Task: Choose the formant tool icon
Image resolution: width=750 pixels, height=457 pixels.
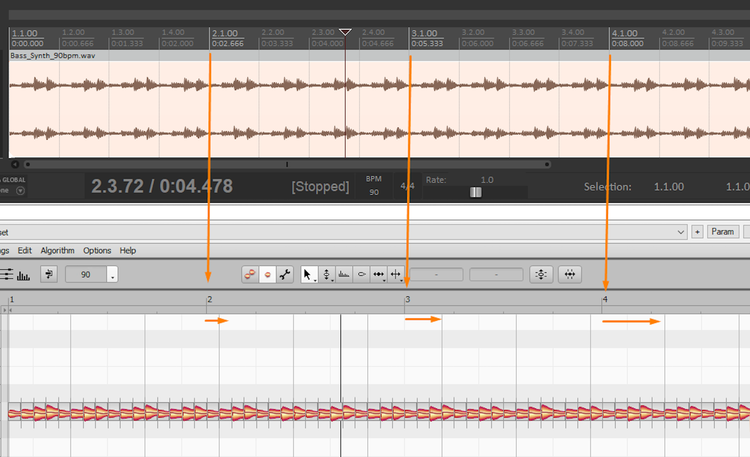Action: click(344, 274)
